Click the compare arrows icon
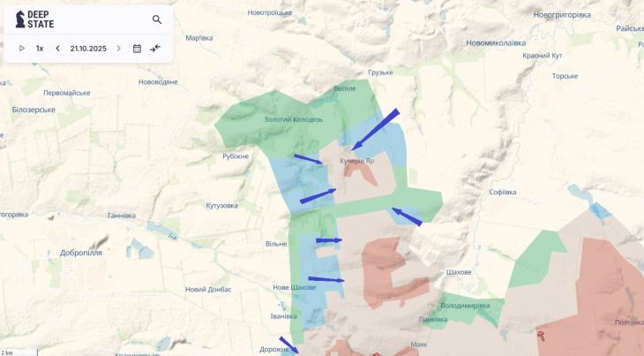Viewport: 644px width, 356px height. (156, 49)
